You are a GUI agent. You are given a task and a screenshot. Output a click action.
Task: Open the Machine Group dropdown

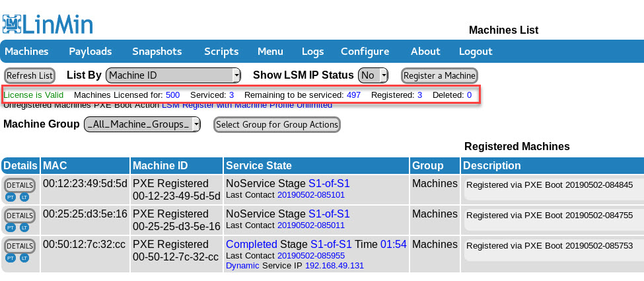pyautogui.click(x=142, y=125)
